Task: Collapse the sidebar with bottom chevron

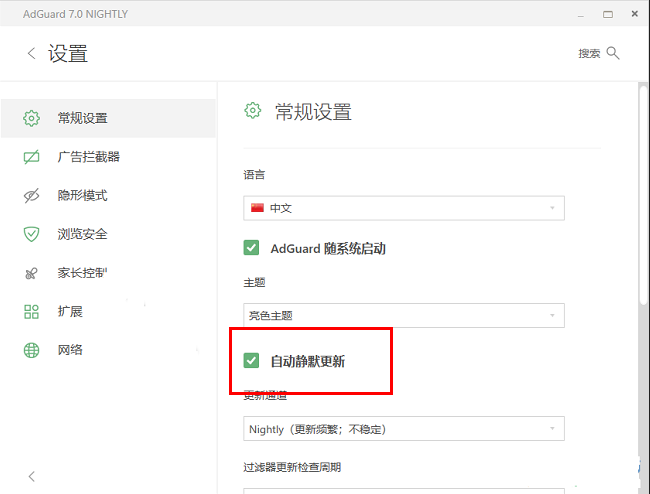Action: [x=32, y=476]
